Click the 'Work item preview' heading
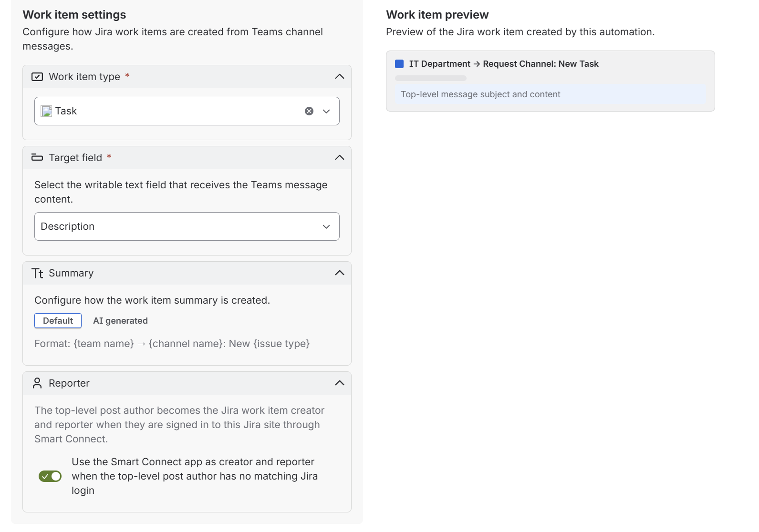Viewport: 759px width, 532px height. (x=437, y=15)
